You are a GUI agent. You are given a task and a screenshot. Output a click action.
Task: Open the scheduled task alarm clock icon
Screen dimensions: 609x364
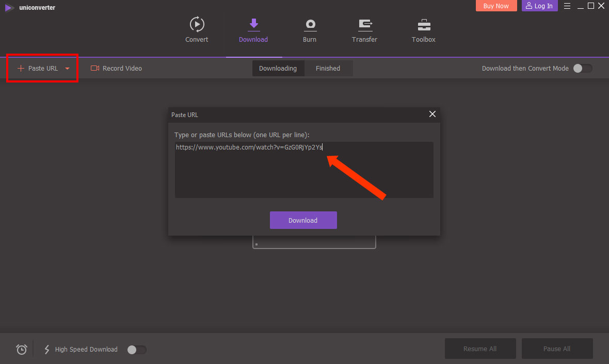[21, 349]
